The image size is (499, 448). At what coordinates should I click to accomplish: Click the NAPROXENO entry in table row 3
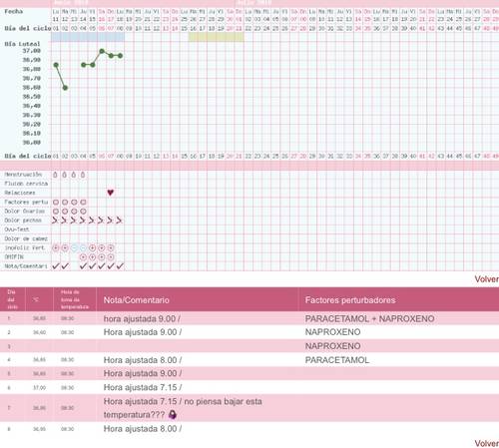pyautogui.click(x=332, y=346)
